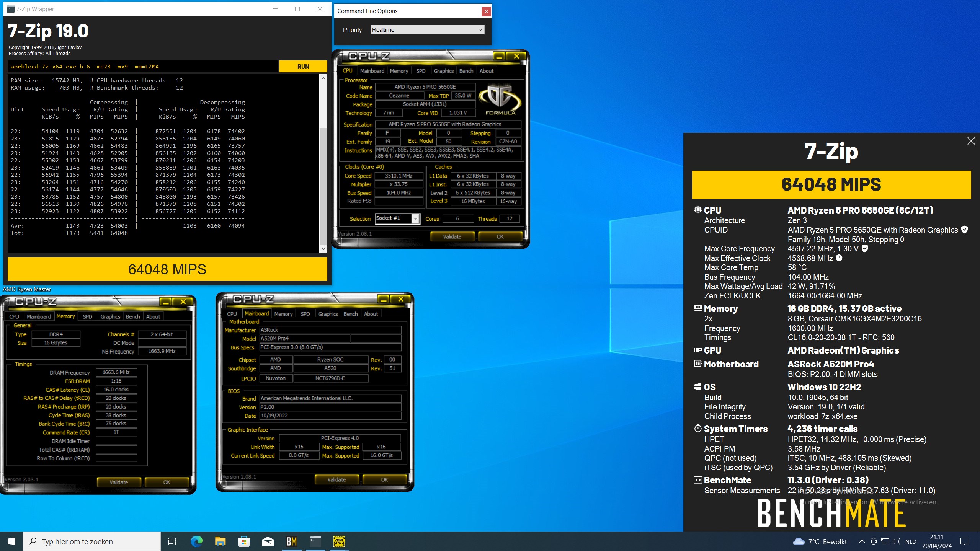
Task: Switch to CPU tab in CPU-Z Memory window
Action: (x=14, y=316)
